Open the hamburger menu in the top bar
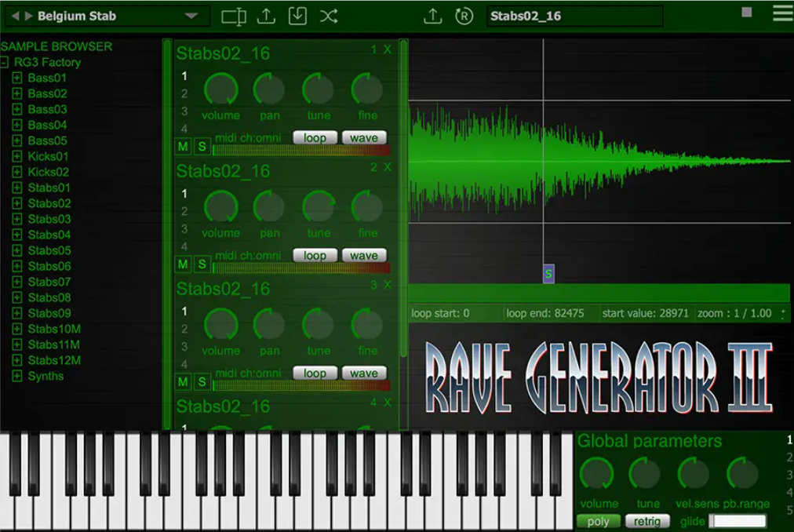 click(783, 13)
